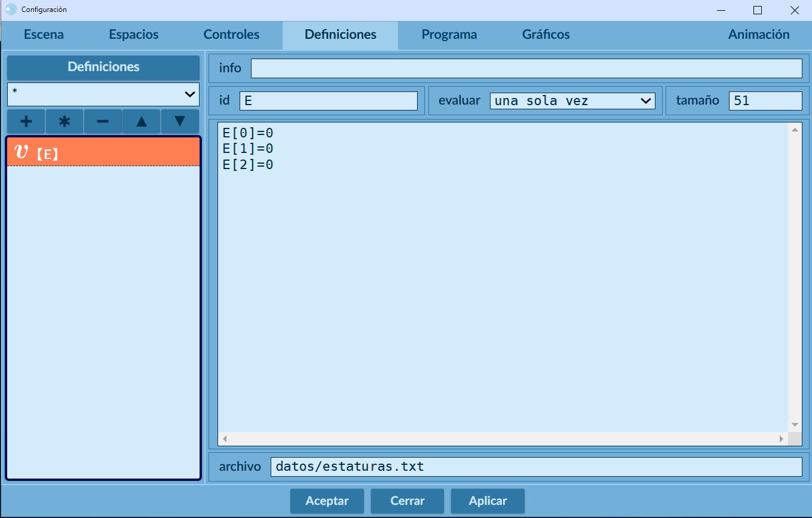Click the horizontal scrollbar left arrow
The image size is (812, 518).
click(225, 439)
